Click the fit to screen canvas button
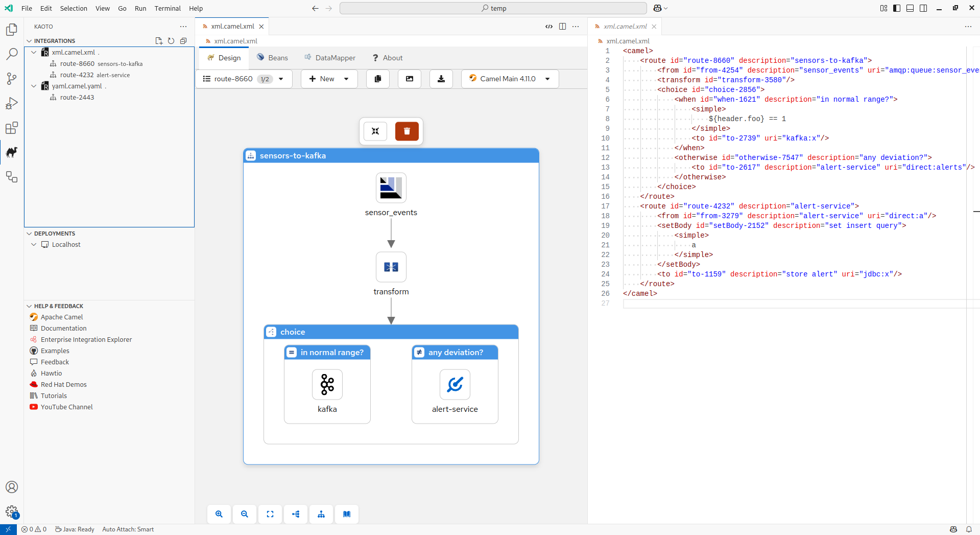980x535 pixels. pos(270,514)
